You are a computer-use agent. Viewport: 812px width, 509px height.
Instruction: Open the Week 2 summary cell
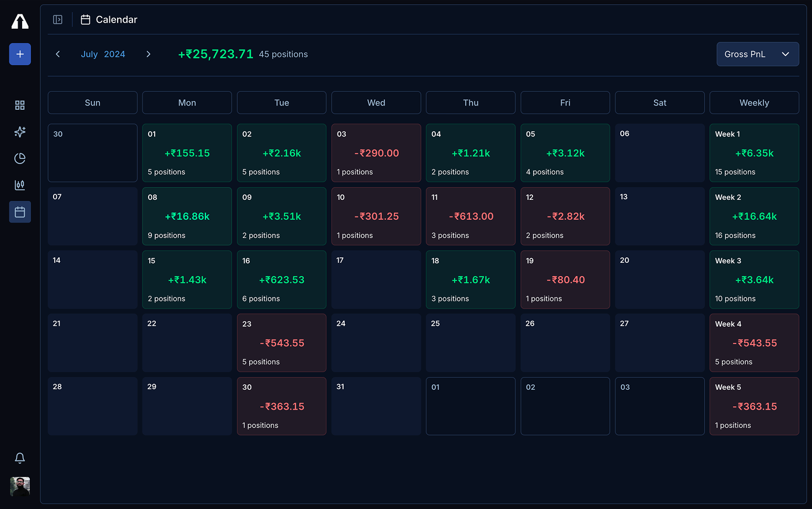click(x=754, y=216)
